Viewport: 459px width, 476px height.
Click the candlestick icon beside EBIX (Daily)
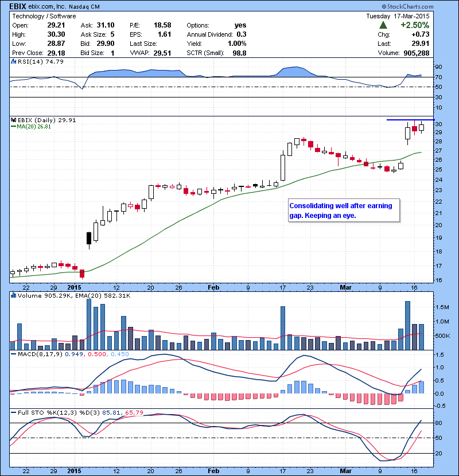tap(13, 120)
